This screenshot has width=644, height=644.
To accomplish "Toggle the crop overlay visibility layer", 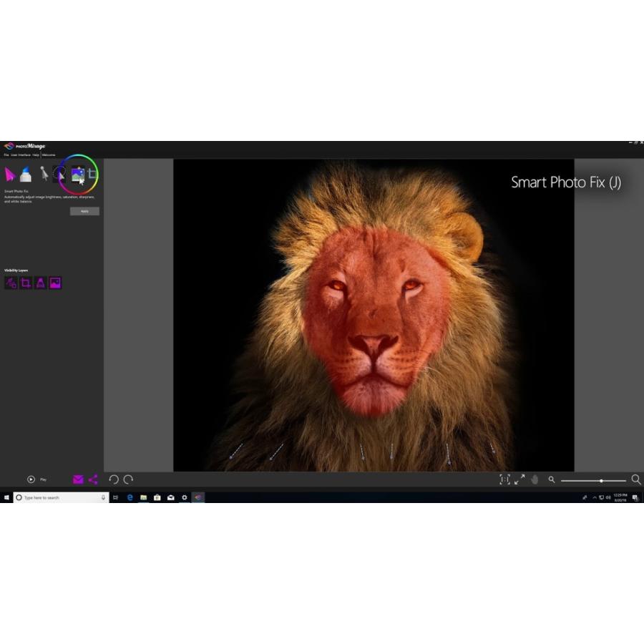I will [x=24, y=283].
